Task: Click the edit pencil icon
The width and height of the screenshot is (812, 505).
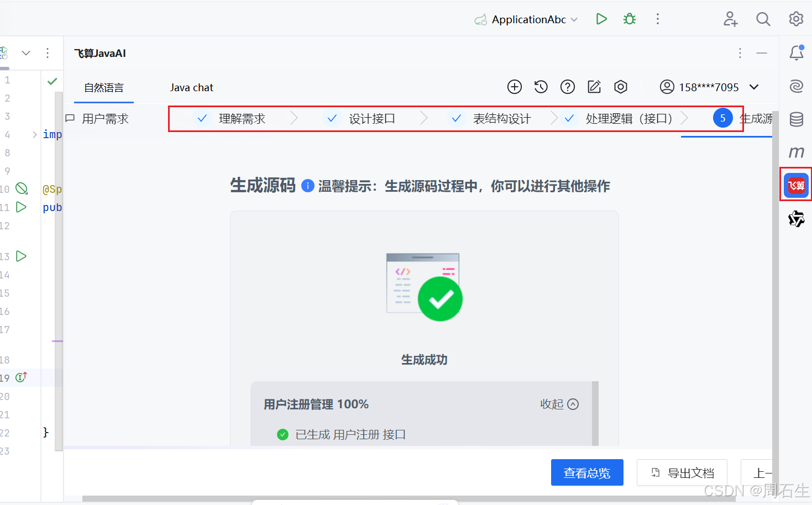Action: pyautogui.click(x=594, y=87)
